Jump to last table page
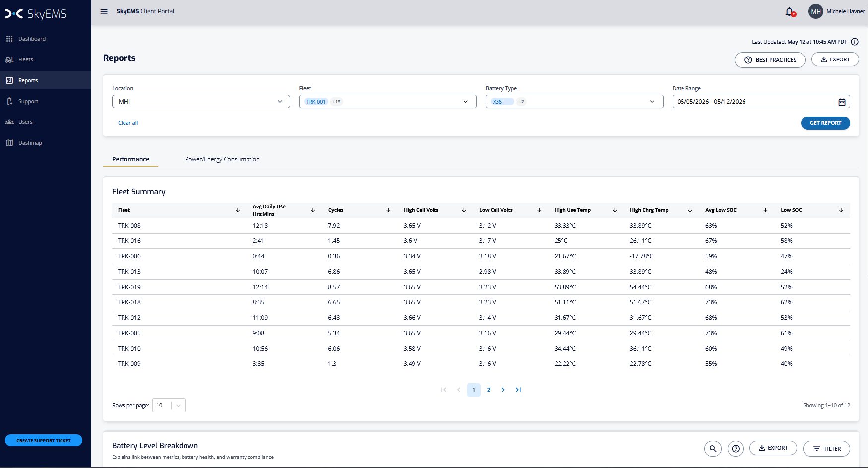This screenshot has width=868, height=468. pyautogui.click(x=518, y=390)
